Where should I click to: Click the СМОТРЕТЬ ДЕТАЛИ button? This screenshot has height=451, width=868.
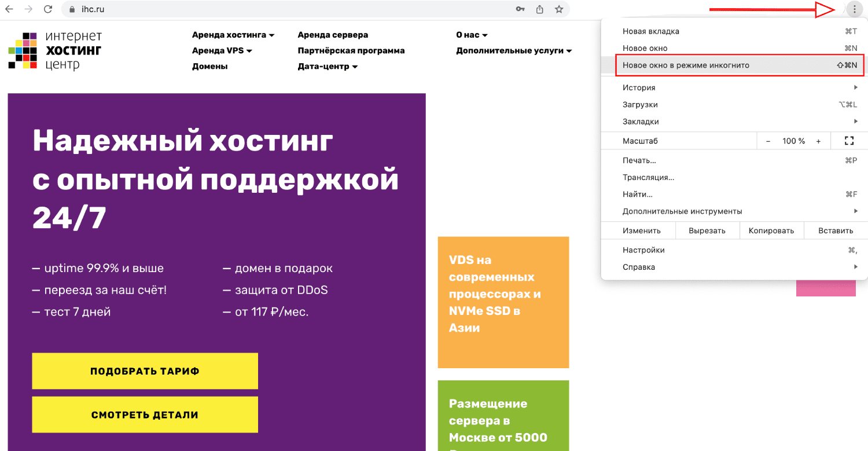pos(145,415)
